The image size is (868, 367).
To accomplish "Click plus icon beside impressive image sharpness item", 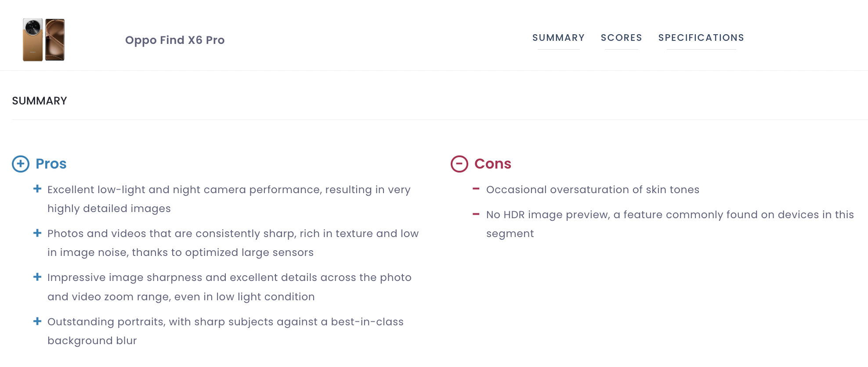I will click(37, 277).
